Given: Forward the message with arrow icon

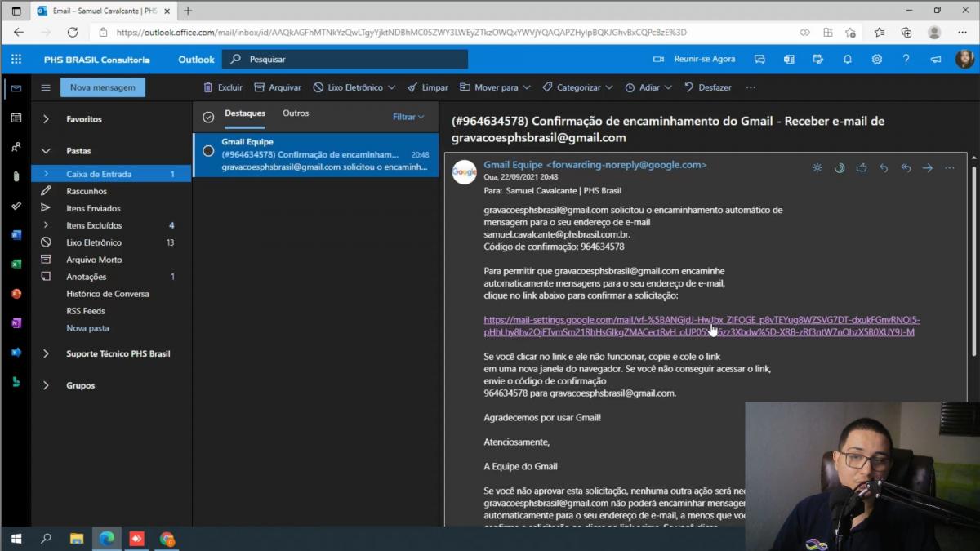Looking at the screenshot, I should 928,168.
